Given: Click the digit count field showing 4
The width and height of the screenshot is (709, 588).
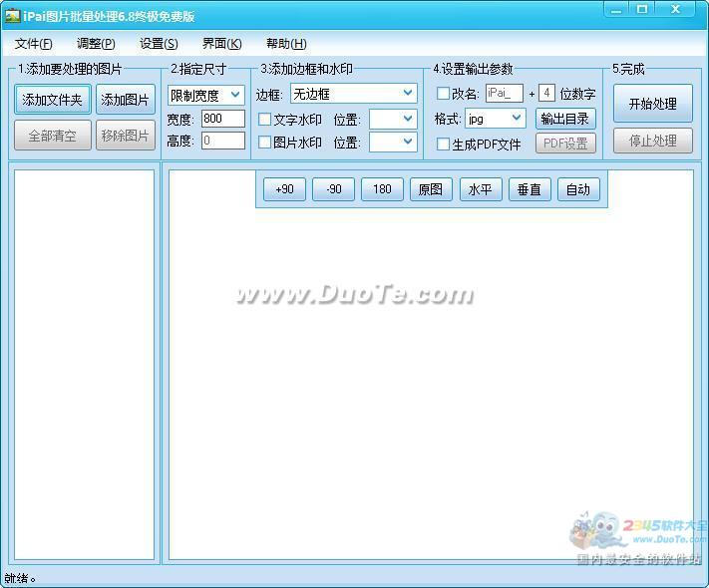Looking at the screenshot, I should (x=546, y=93).
